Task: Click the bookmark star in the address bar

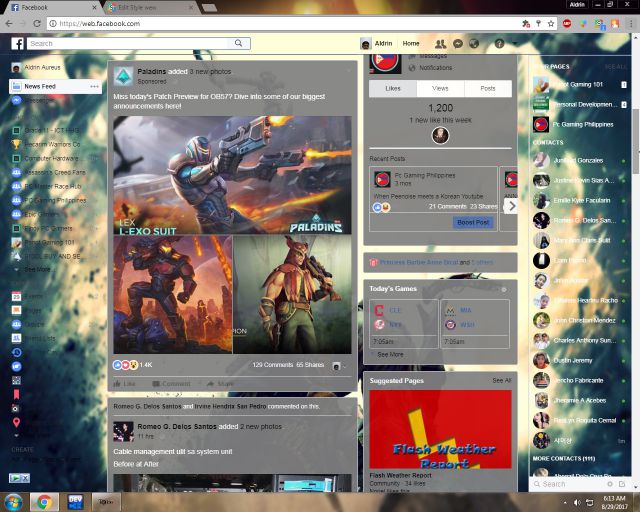Action: [551, 24]
